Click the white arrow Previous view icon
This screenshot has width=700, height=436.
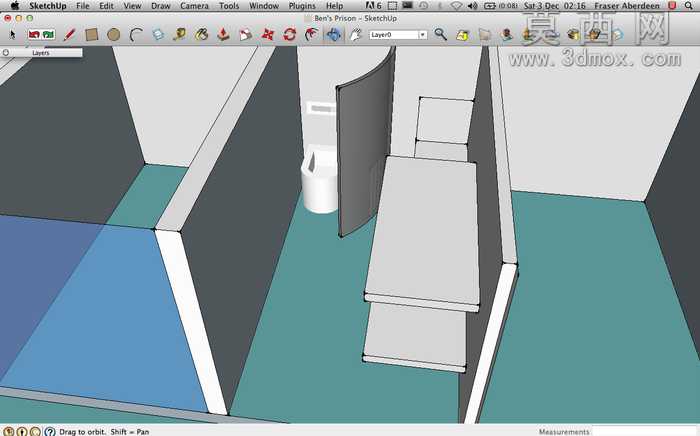pyautogui.click(x=484, y=34)
